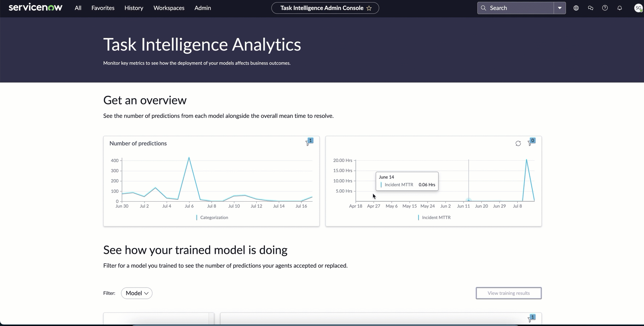Refresh the Incident MTTR chart
The width and height of the screenshot is (644, 326).
[x=518, y=144]
